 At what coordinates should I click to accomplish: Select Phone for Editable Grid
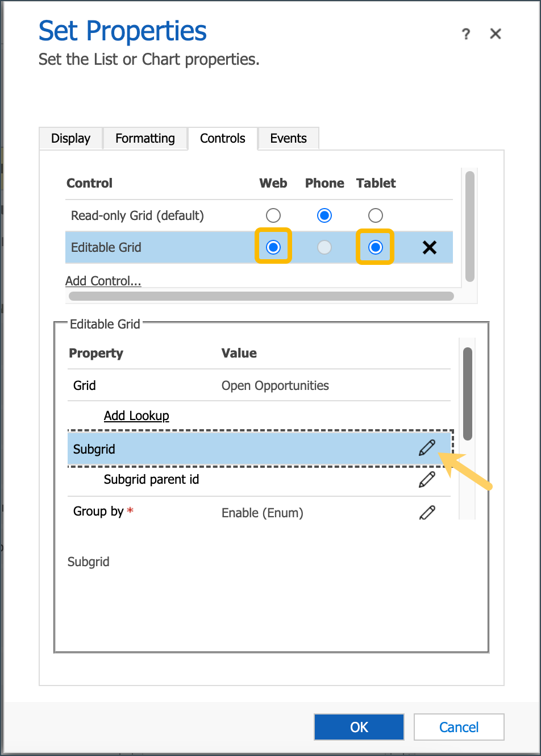tap(324, 247)
